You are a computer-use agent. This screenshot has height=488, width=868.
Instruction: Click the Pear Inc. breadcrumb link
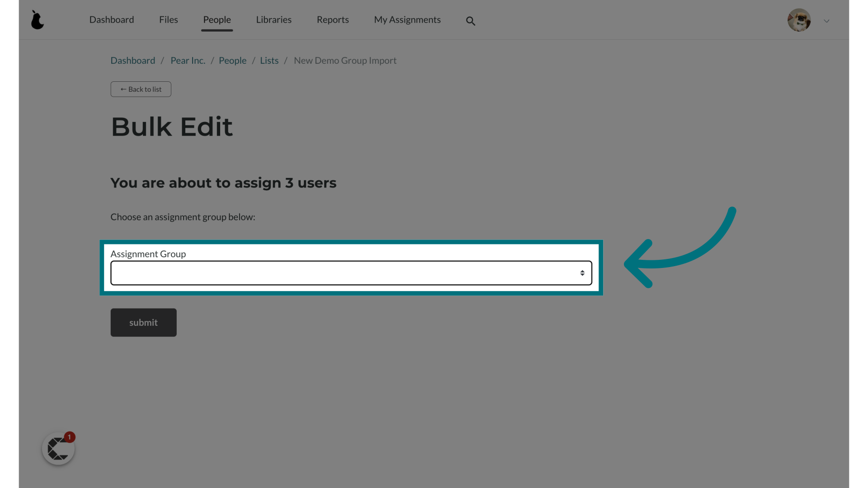click(x=188, y=60)
